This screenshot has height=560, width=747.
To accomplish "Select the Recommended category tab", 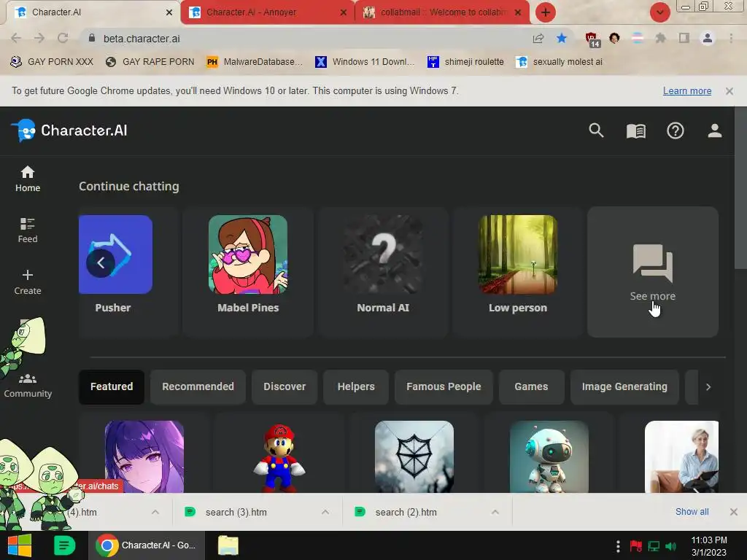I will tap(198, 386).
